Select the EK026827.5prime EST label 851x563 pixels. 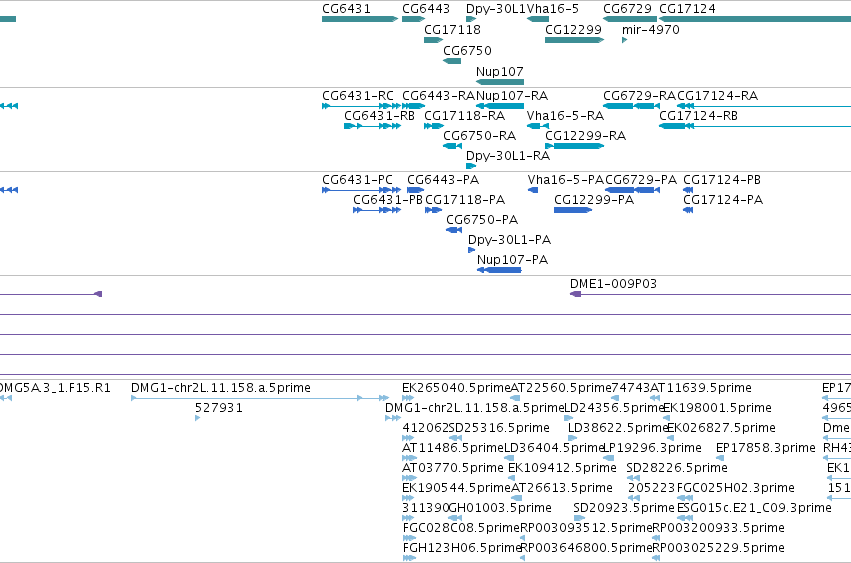(721, 428)
